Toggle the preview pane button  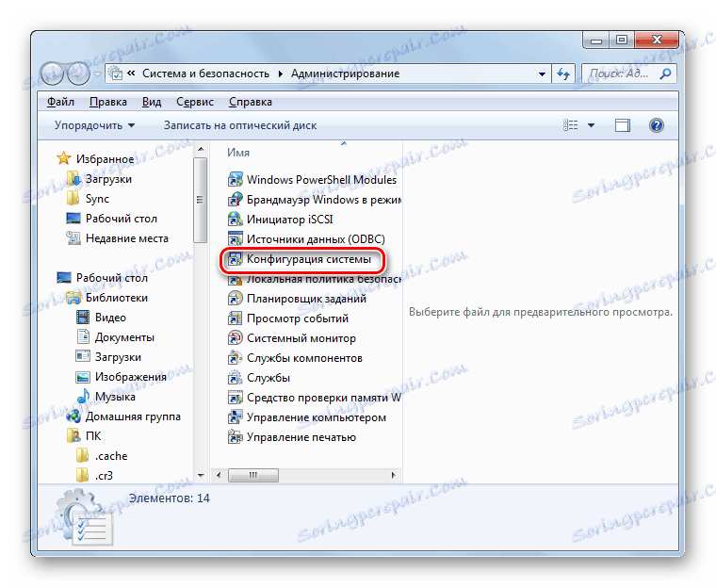tap(622, 125)
